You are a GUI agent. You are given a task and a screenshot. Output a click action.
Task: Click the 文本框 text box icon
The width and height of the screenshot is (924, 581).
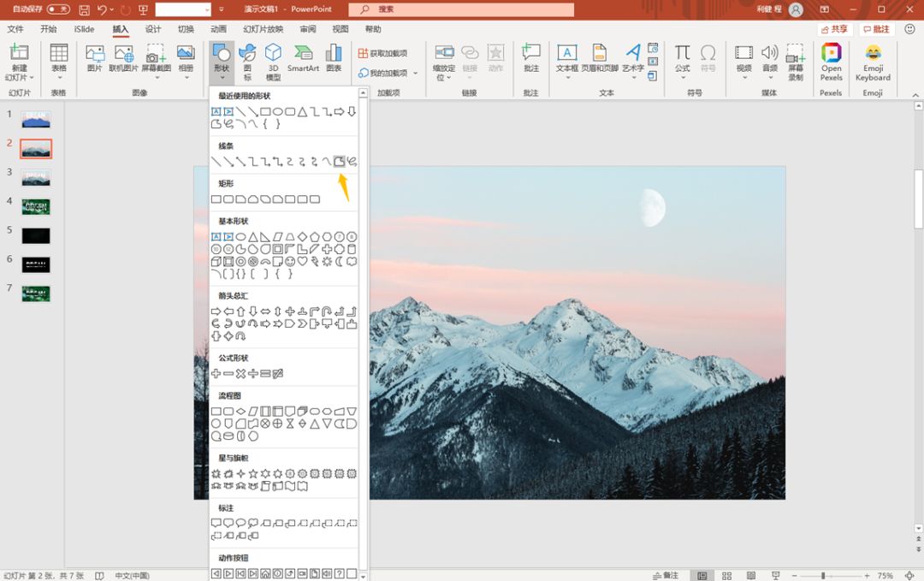pyautogui.click(x=567, y=57)
